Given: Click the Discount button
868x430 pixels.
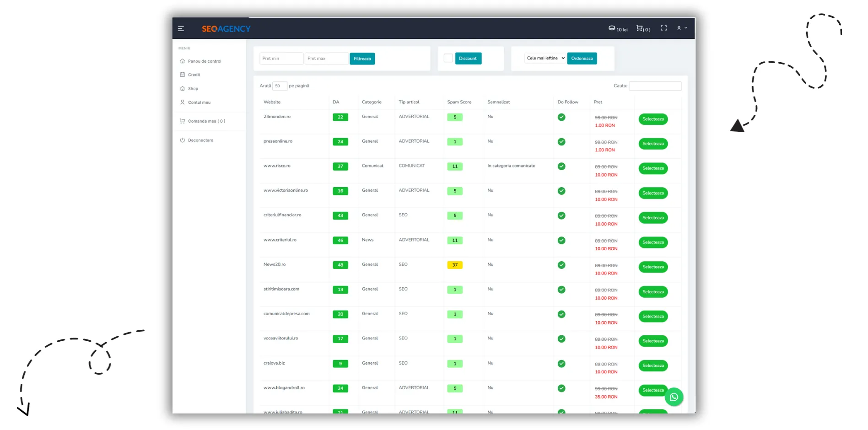Looking at the screenshot, I should coord(468,59).
